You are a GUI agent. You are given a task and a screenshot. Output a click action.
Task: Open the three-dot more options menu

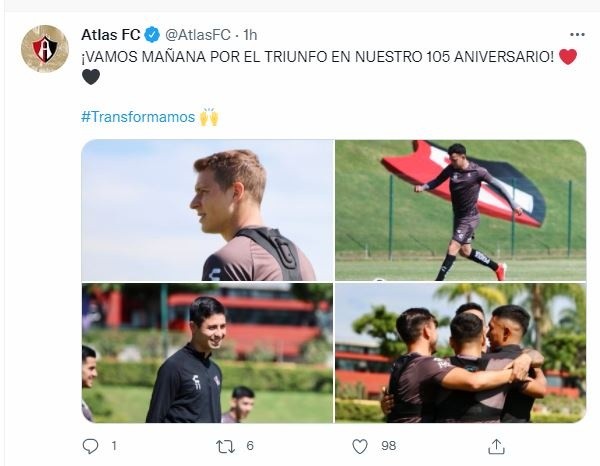[577, 34]
